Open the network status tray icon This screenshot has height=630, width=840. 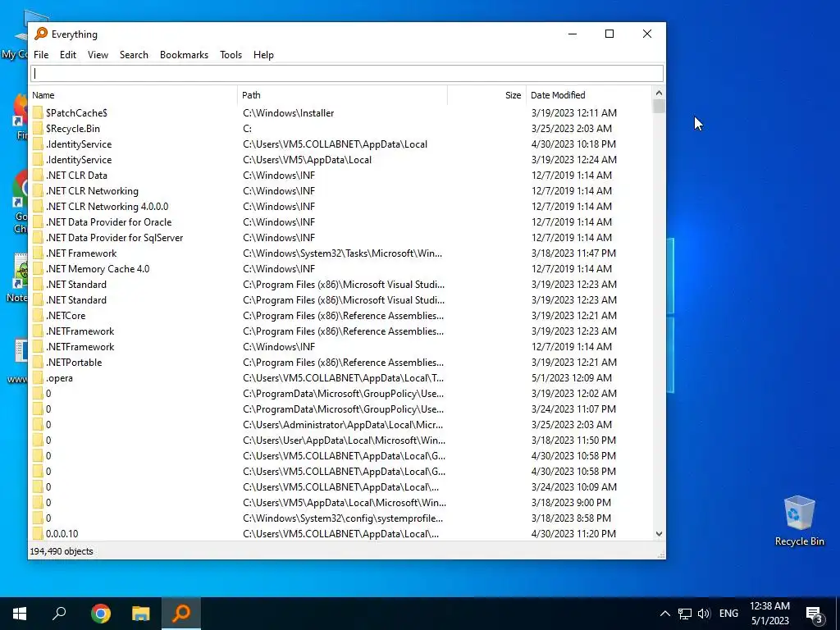point(685,614)
